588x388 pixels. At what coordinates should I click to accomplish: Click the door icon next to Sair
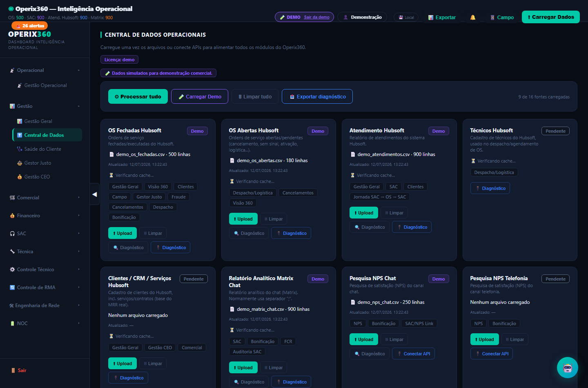coord(13,370)
